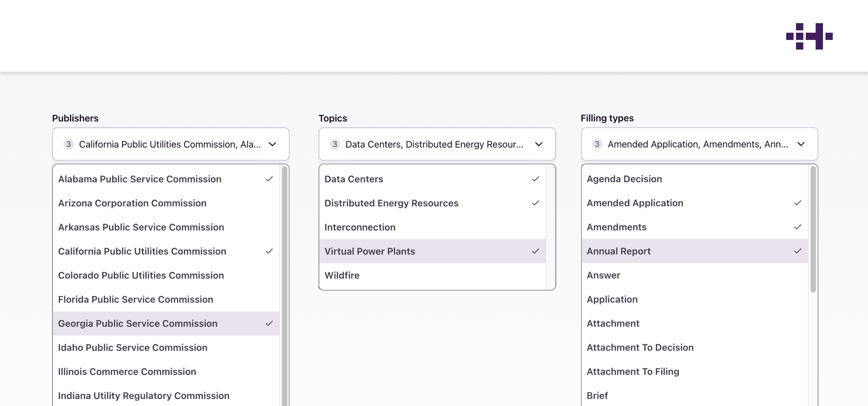Click the Filling types selected count badge
The width and height of the screenshot is (868, 406).
click(597, 144)
